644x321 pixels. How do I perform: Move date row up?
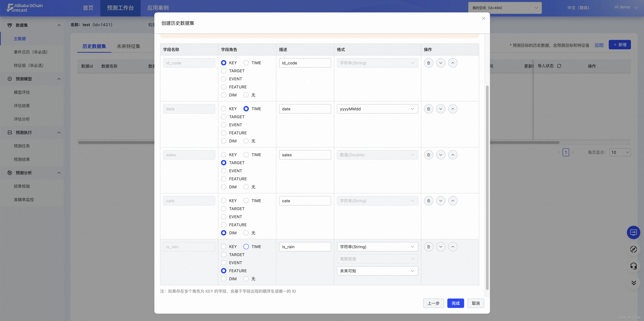pos(453,109)
